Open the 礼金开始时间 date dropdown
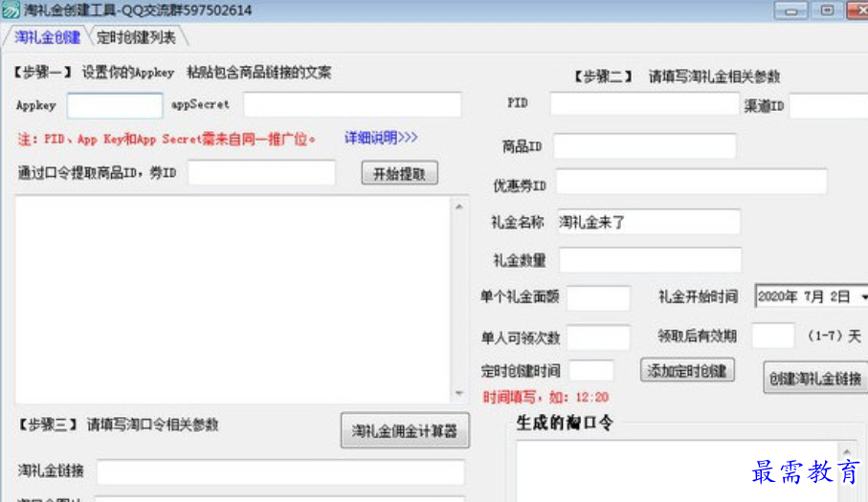This screenshot has width=868, height=502. coord(864,296)
